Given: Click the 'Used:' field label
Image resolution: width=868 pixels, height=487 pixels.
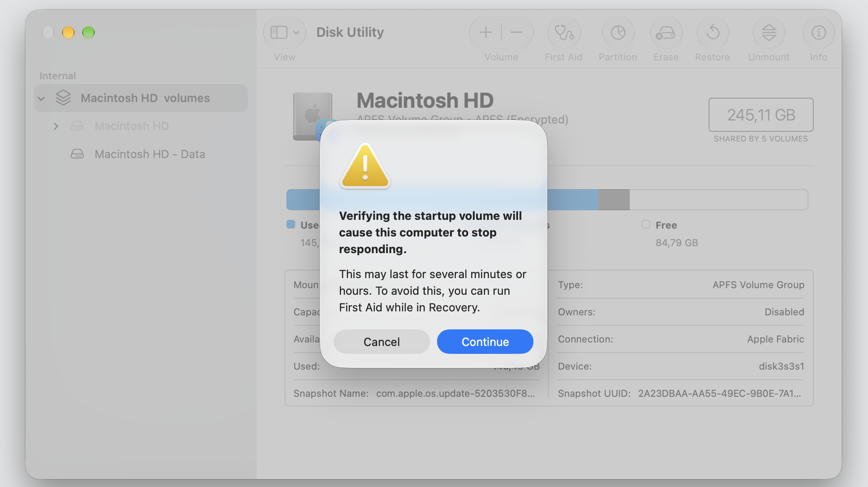Looking at the screenshot, I should (307, 366).
